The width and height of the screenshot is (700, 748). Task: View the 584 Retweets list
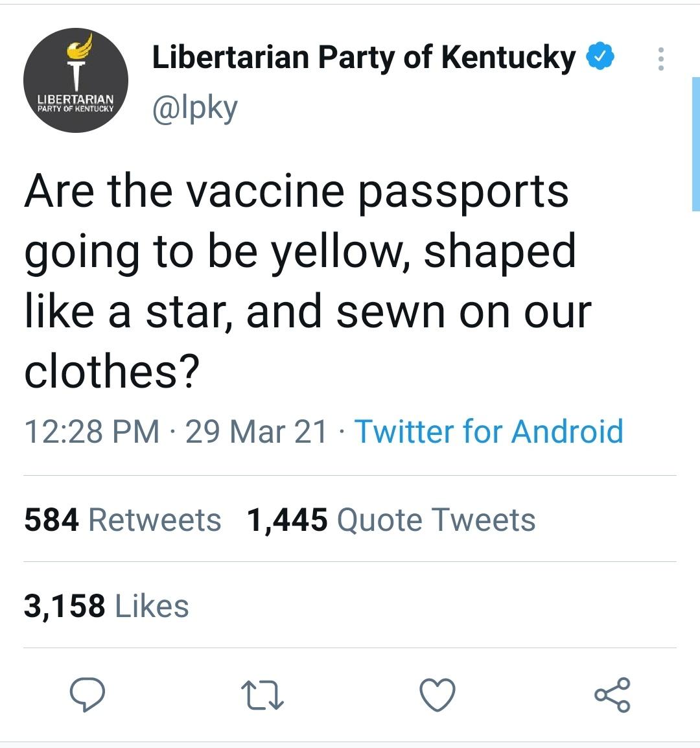[121, 519]
